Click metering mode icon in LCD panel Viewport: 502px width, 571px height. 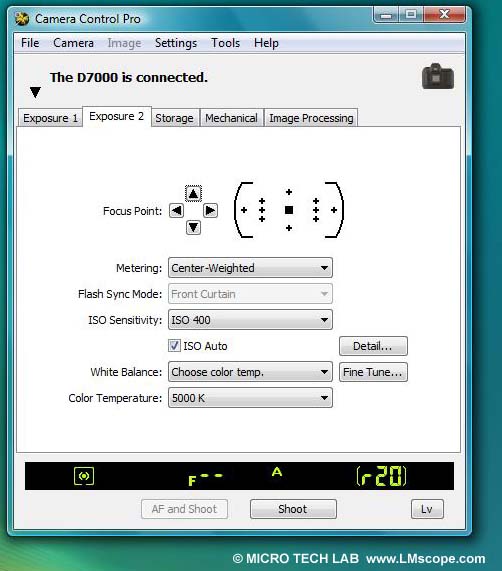(84, 476)
